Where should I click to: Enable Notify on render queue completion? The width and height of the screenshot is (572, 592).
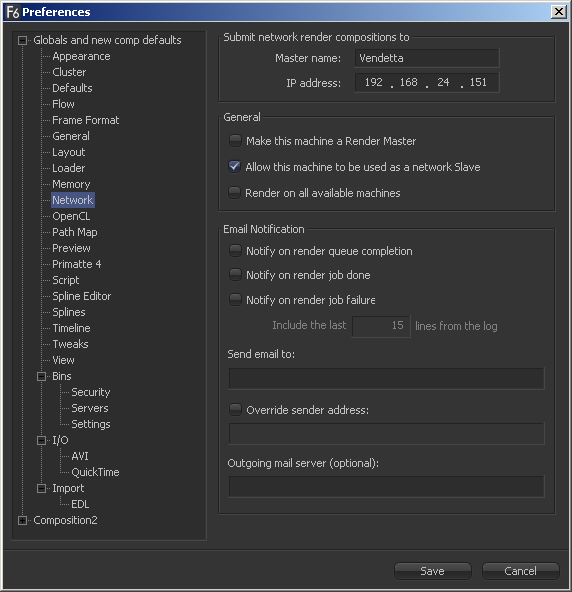235,251
